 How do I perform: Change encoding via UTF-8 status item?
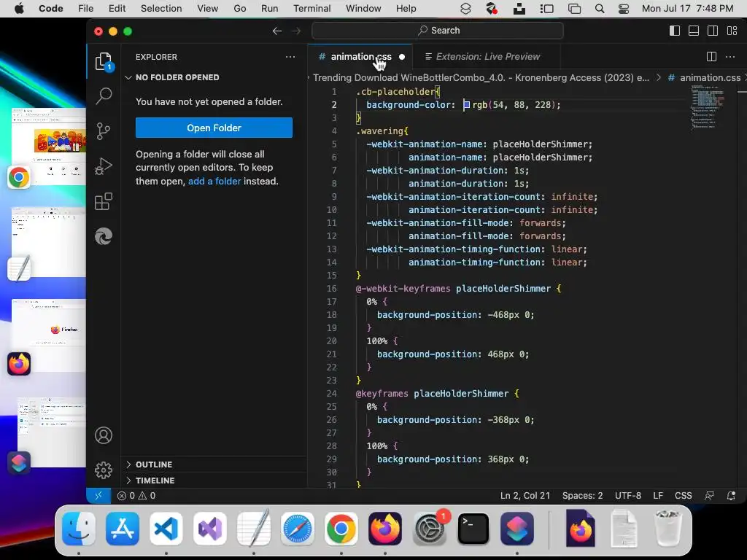click(x=628, y=496)
